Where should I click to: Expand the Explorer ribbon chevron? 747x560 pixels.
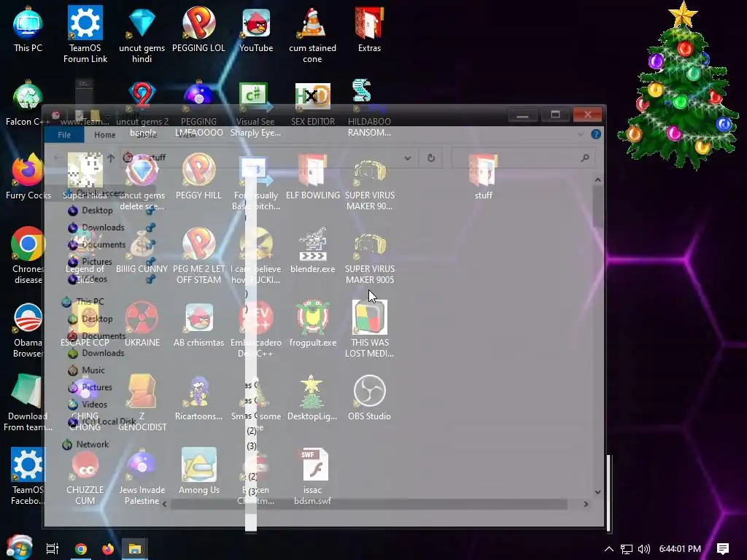(580, 134)
